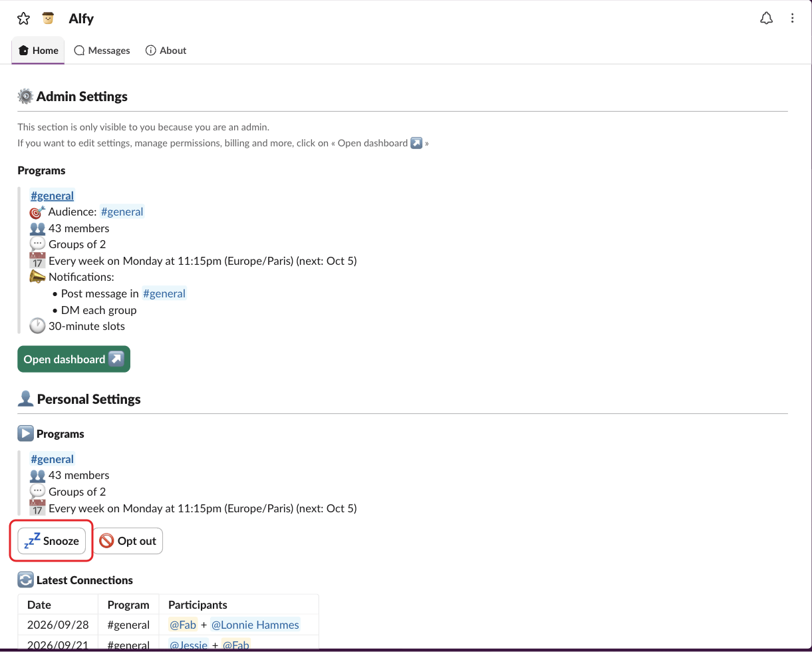Click the person icon beside Personal Settings
Image resolution: width=812 pixels, height=652 pixels.
click(25, 399)
